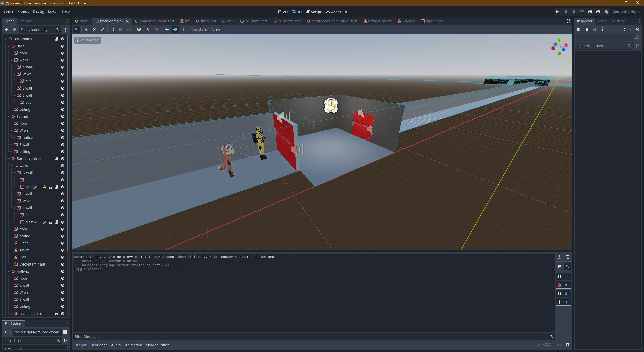Click Run Specific Scene icon
This screenshot has width=644, height=352.
598,12
